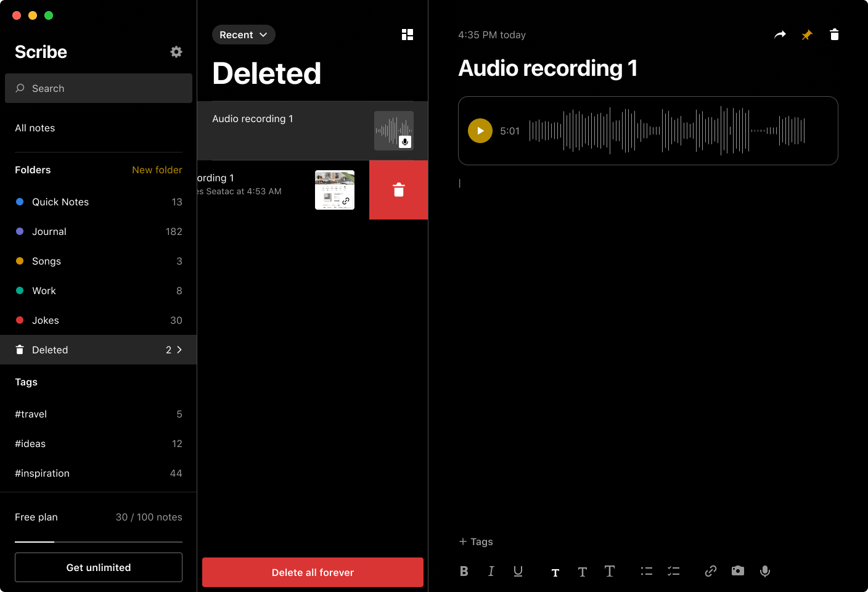Filter by #travel tag
The image size is (868, 592).
pos(99,414)
